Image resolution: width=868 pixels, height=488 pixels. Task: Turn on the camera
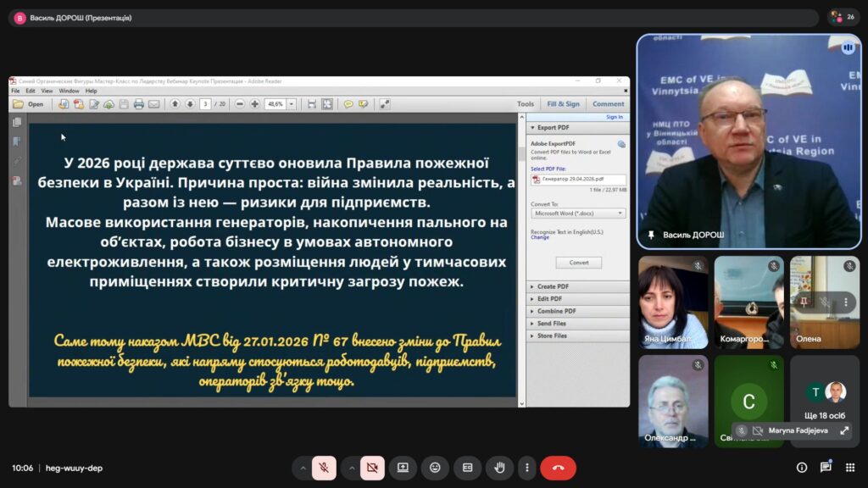(371, 468)
